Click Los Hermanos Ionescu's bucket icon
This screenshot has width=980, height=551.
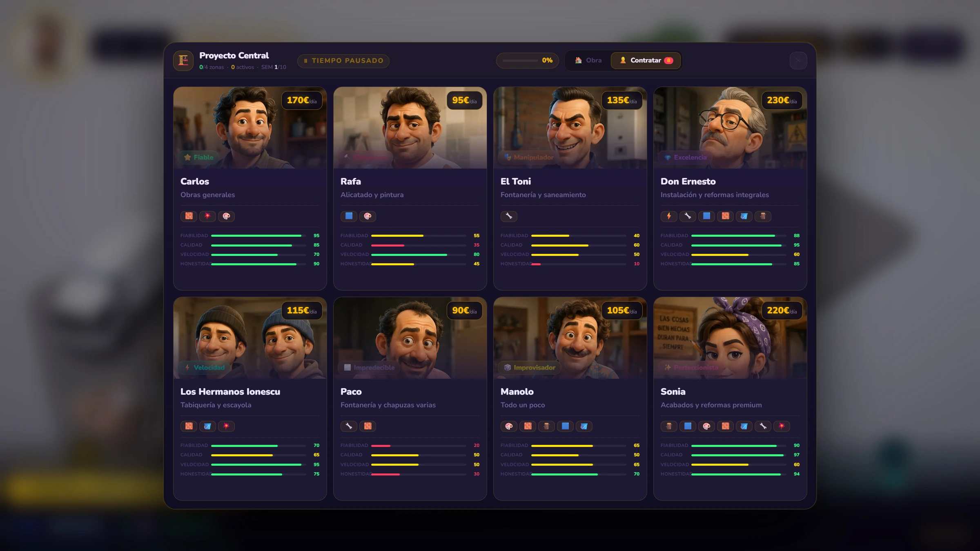pos(207,426)
